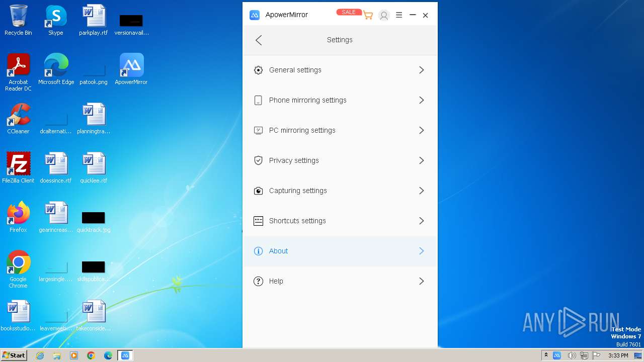Image resolution: width=644 pixels, height=362 pixels.
Task: Open Edge from the taskbar
Action: click(108, 355)
